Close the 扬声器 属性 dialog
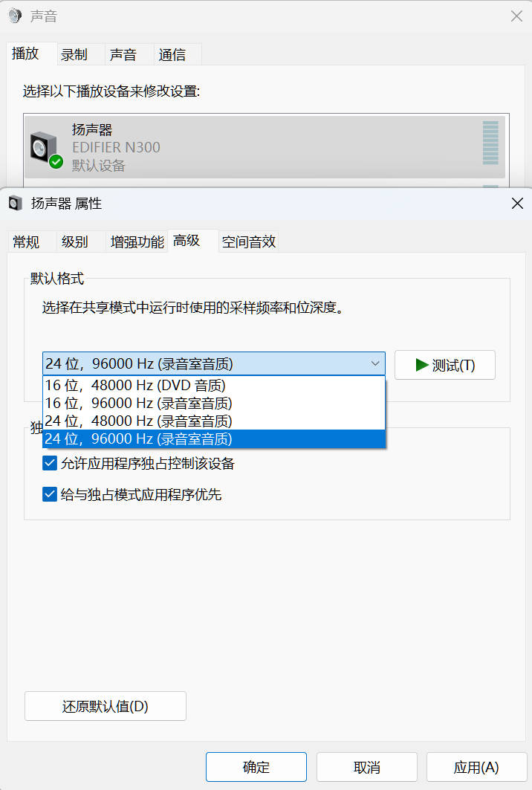532x790 pixels. pos(517,204)
